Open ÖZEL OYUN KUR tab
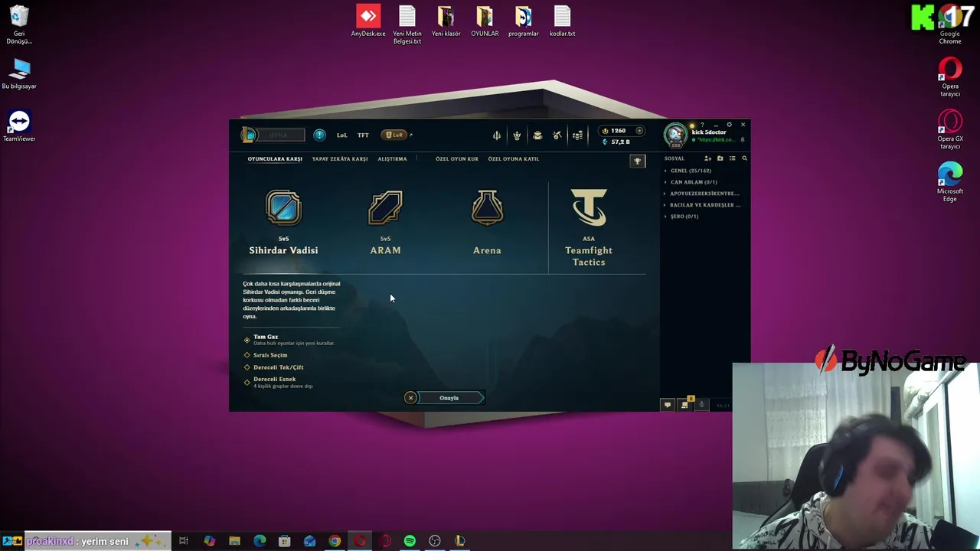 457,159
